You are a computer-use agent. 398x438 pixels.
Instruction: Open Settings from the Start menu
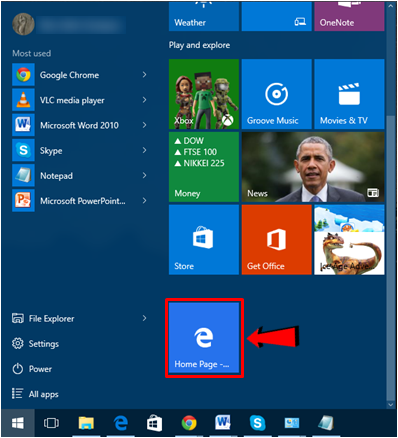click(x=35, y=344)
